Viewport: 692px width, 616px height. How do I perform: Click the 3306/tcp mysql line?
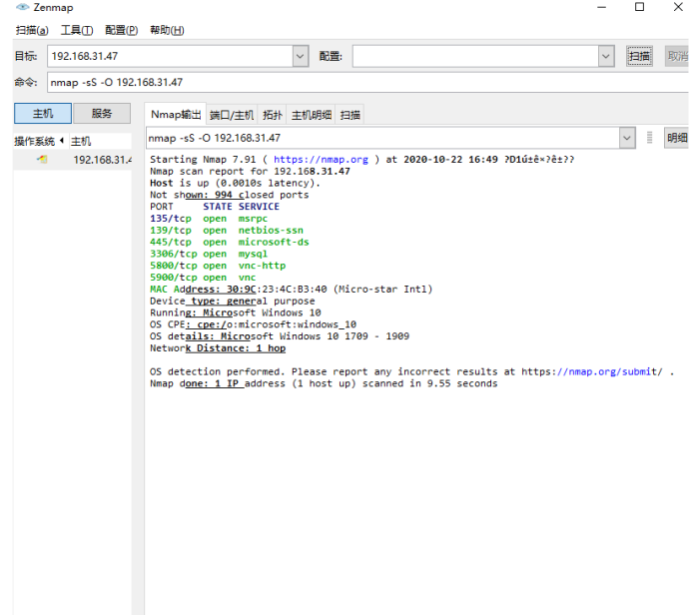pyautogui.click(x=209, y=255)
